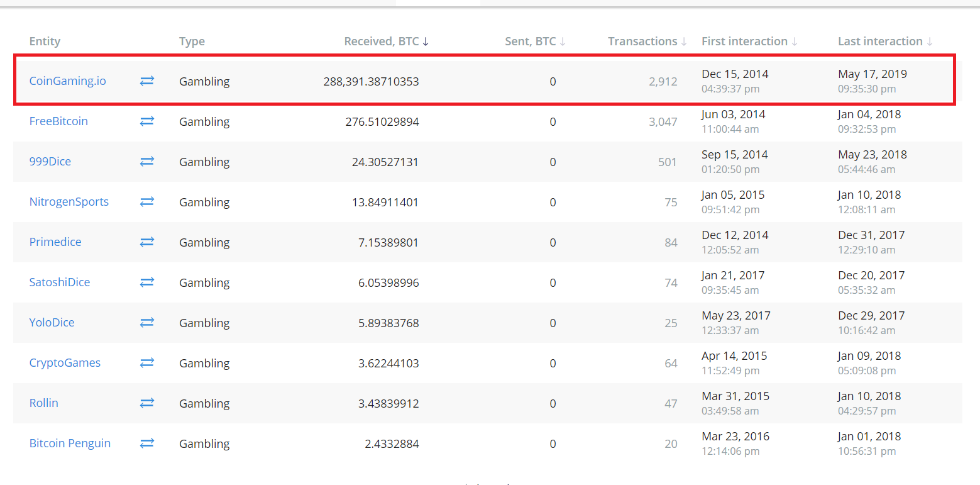Click the transaction count 25
The height and width of the screenshot is (485, 980).
(x=671, y=323)
